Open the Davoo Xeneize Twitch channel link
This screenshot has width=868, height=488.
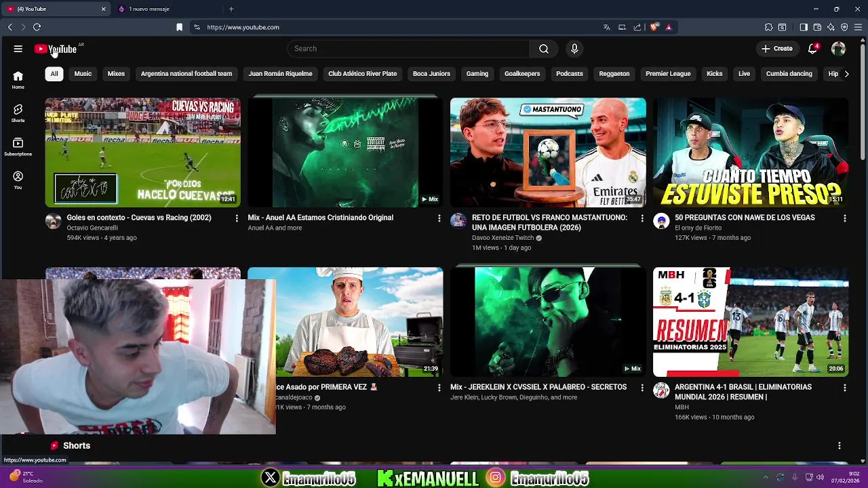pyautogui.click(x=502, y=238)
